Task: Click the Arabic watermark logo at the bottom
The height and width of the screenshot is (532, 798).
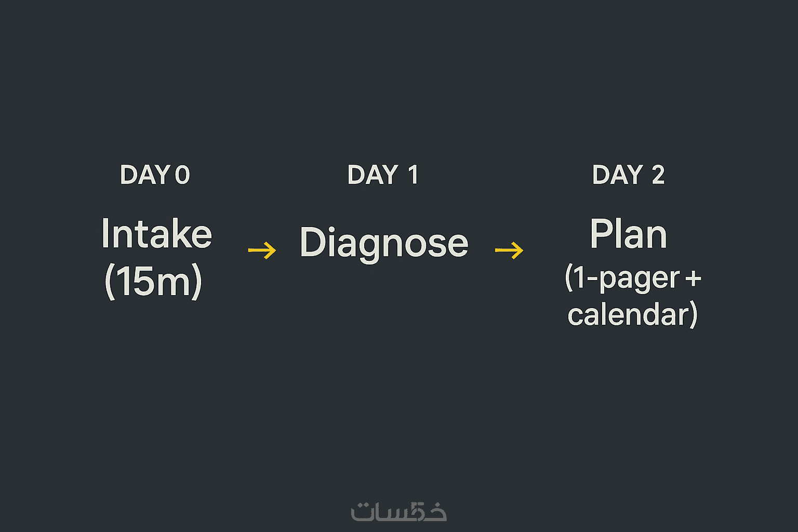Action: [x=398, y=512]
